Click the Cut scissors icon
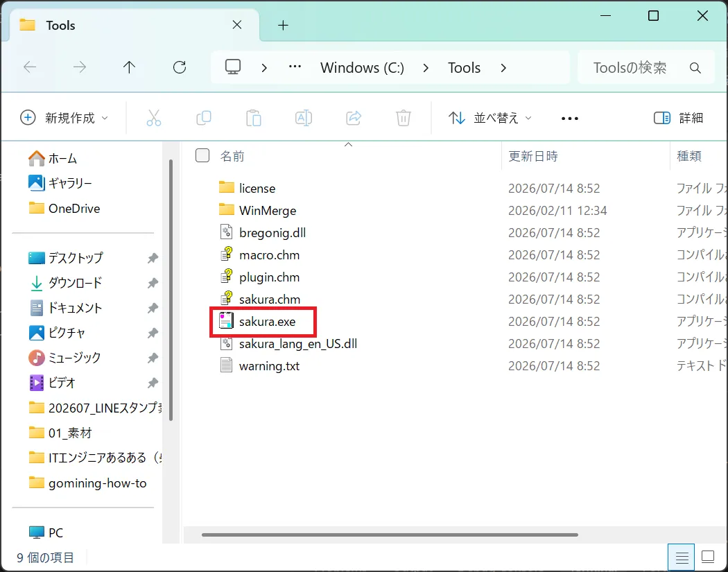 coord(154,118)
